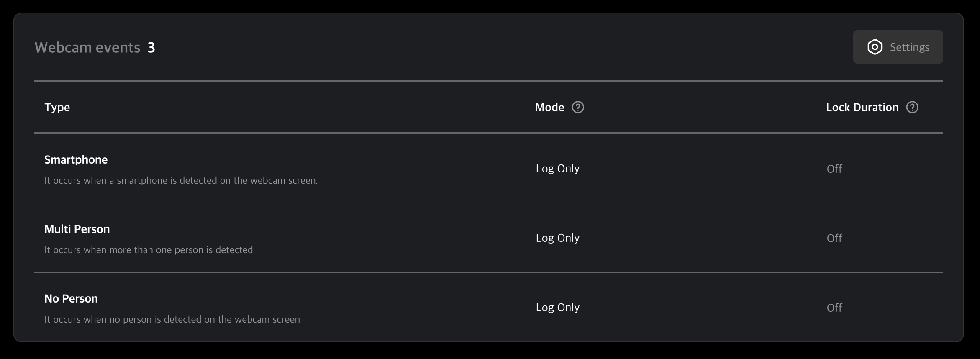Click Log Only mode for Multi Person

[x=557, y=238]
